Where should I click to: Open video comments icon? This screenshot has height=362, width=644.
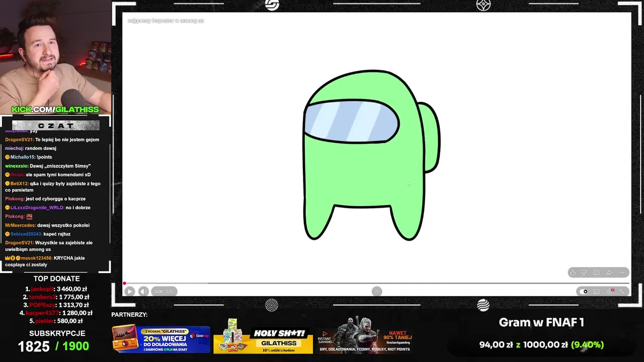coord(596,273)
